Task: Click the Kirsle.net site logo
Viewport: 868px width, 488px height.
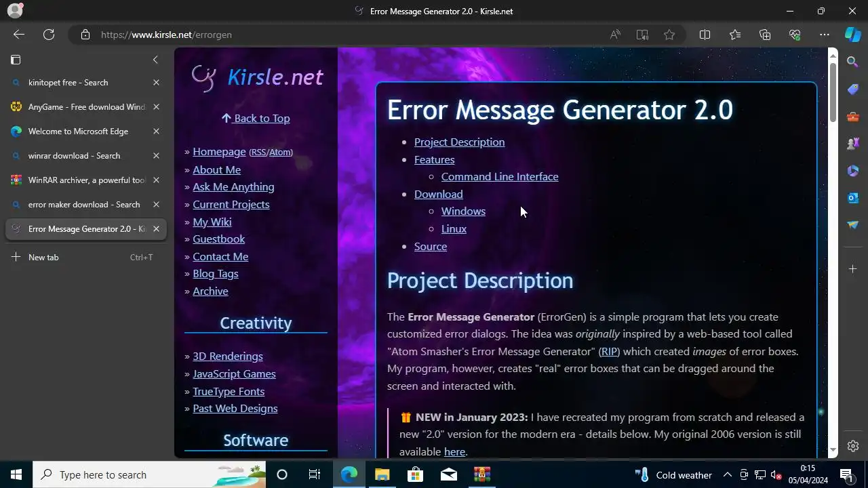Action: point(256,78)
